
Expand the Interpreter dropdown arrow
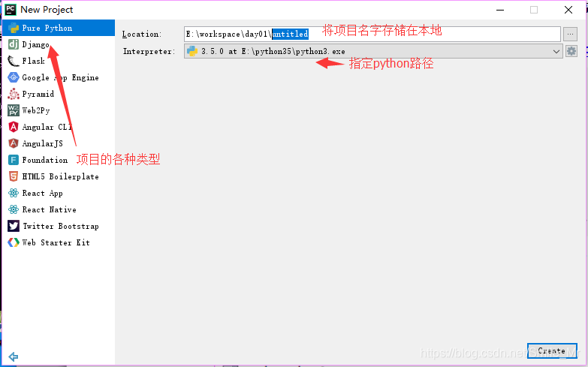pyautogui.click(x=556, y=51)
